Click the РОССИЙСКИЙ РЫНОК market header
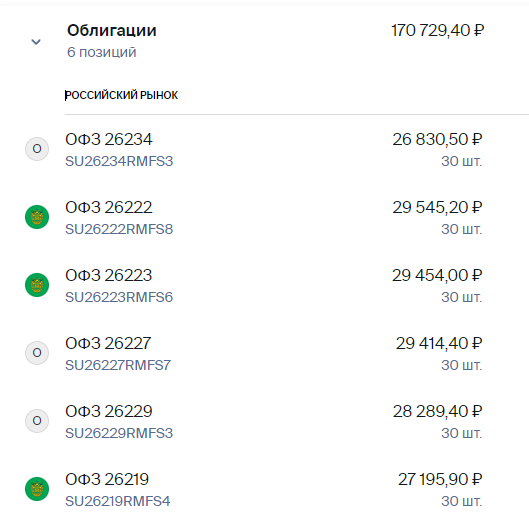The width and height of the screenshot is (529, 527). (121, 95)
